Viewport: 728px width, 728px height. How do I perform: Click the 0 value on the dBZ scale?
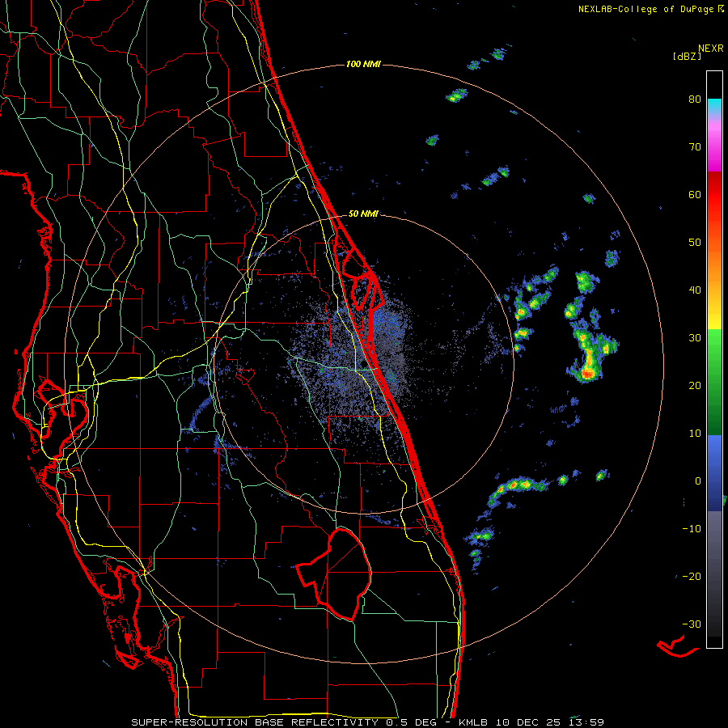pyautogui.click(x=698, y=481)
